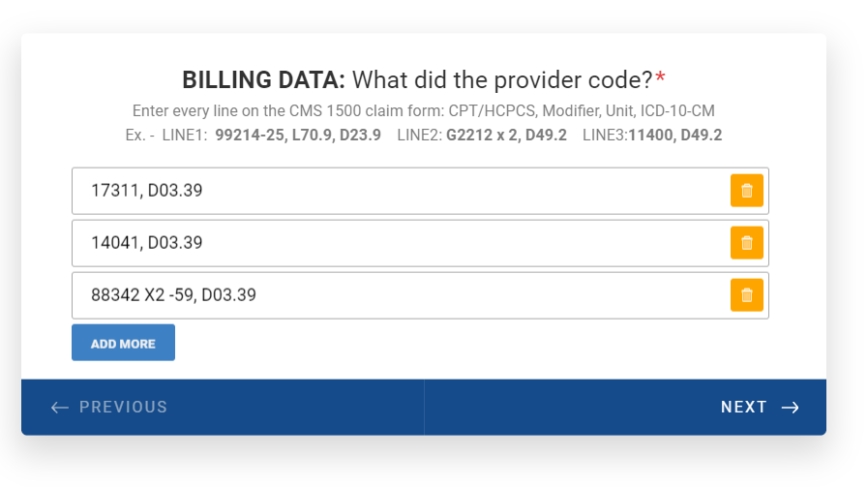
Task: Click the CMS 1500 claim form instruction text
Action: click(423, 110)
